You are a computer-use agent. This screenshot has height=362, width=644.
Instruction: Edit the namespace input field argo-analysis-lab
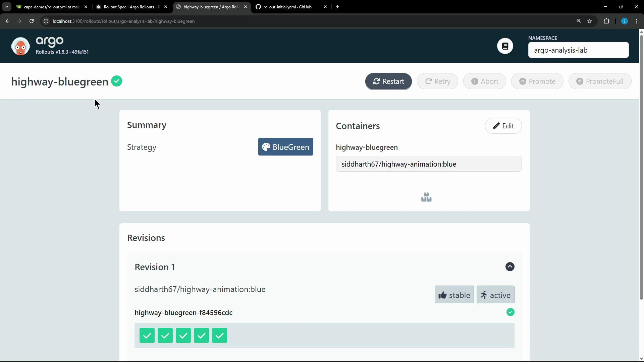578,50
